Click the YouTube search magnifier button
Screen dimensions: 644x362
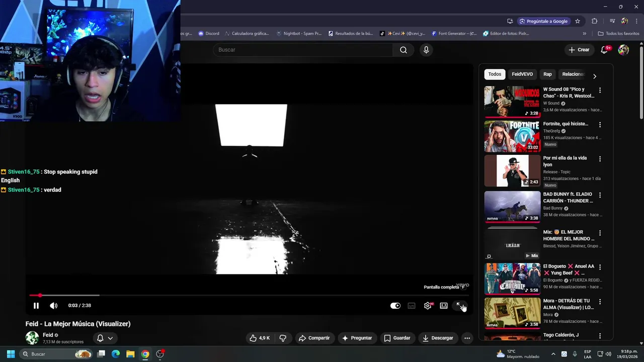[x=404, y=50]
